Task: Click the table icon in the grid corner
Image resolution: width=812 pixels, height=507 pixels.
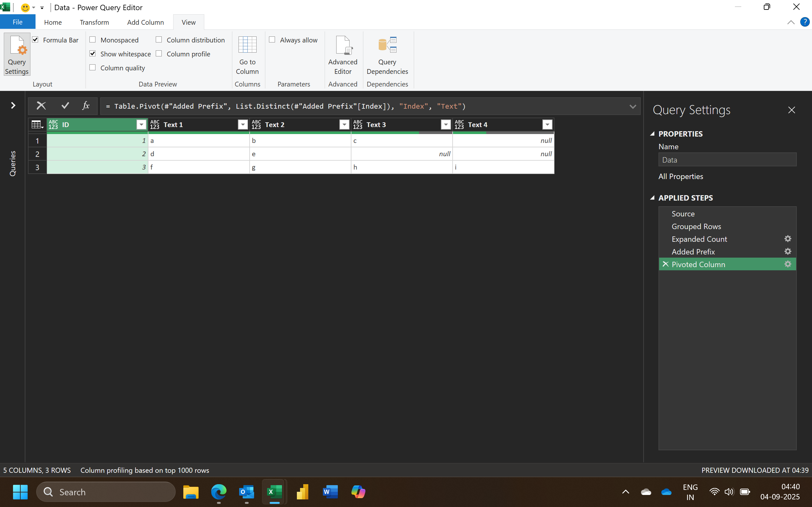Action: [x=36, y=125]
